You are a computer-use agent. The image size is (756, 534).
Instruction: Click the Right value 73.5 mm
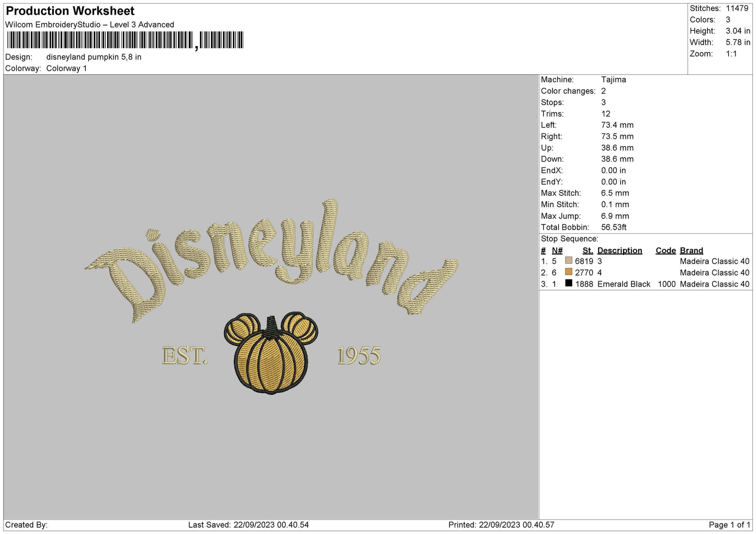(x=617, y=137)
